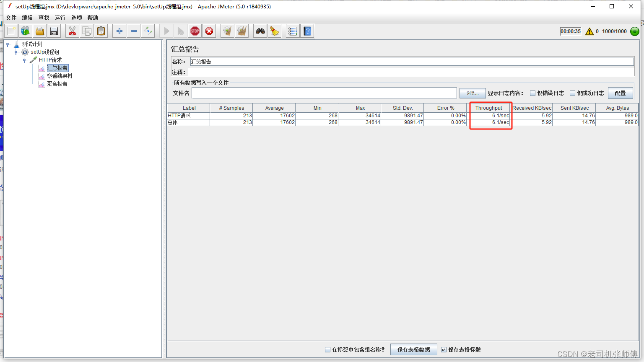Collapse the HTTP请求 expander handle
The height and width of the screenshot is (362, 644).
click(24, 60)
